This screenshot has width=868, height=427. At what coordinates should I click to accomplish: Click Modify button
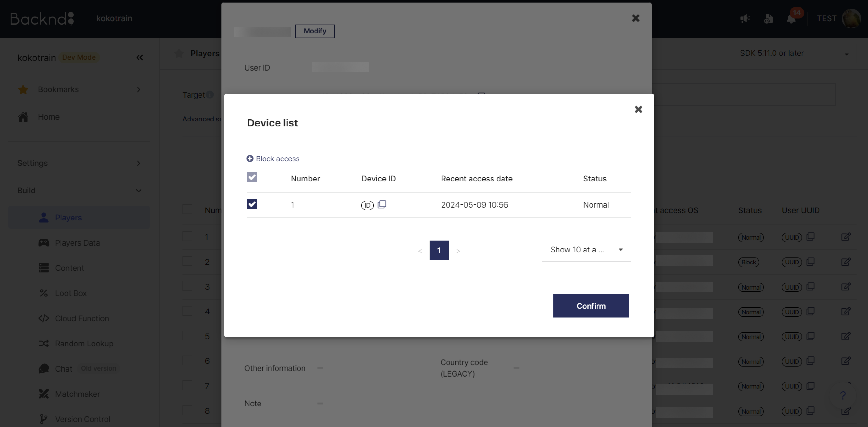click(315, 31)
